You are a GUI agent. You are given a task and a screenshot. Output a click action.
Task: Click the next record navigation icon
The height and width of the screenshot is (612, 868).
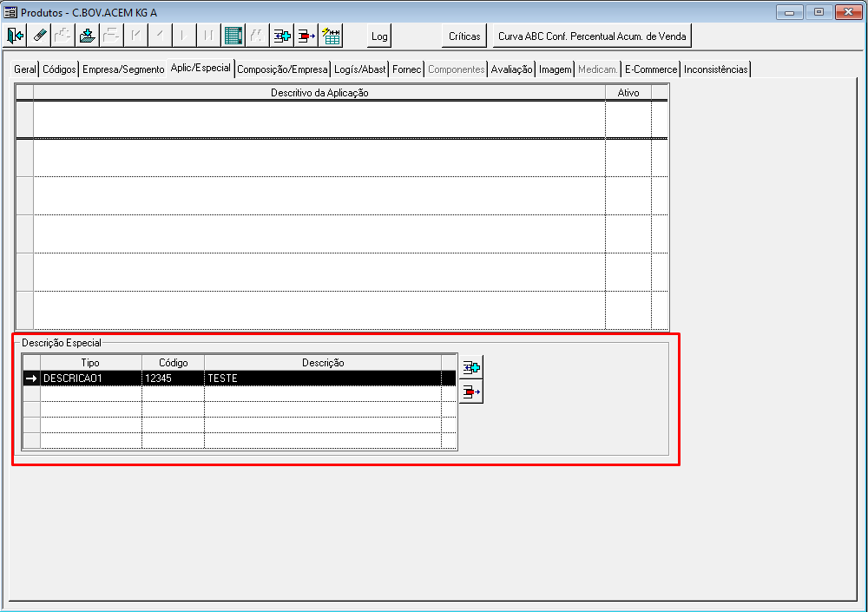(x=184, y=36)
